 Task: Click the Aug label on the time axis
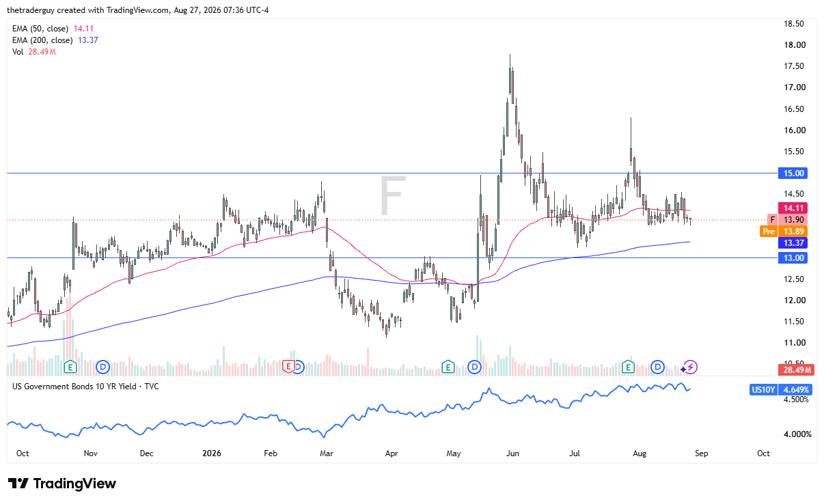tap(640, 453)
